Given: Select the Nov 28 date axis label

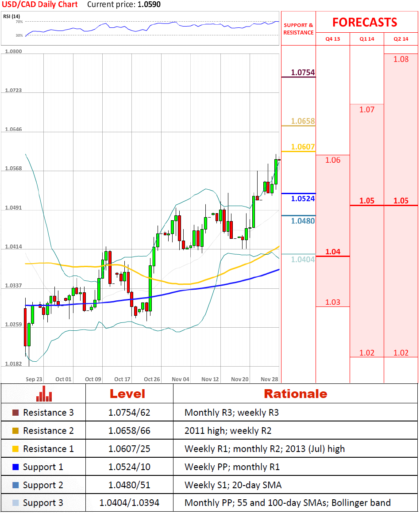Looking at the screenshot, I should click(x=269, y=379).
